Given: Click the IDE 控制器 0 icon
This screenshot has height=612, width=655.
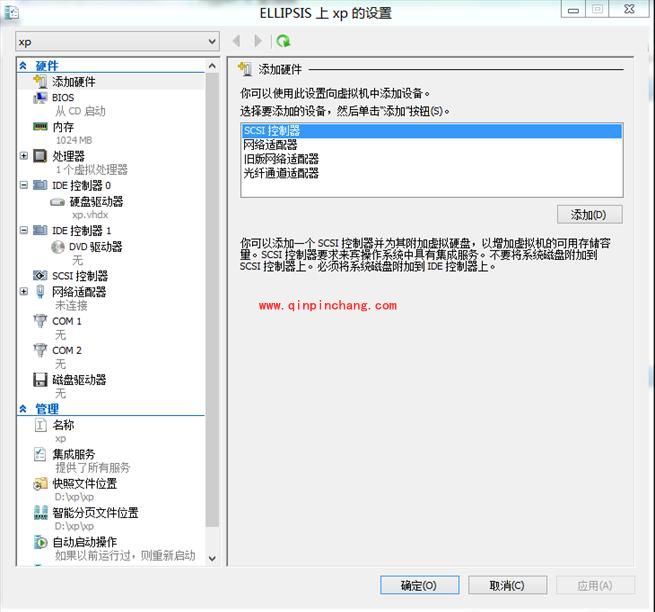Looking at the screenshot, I should tap(40, 185).
